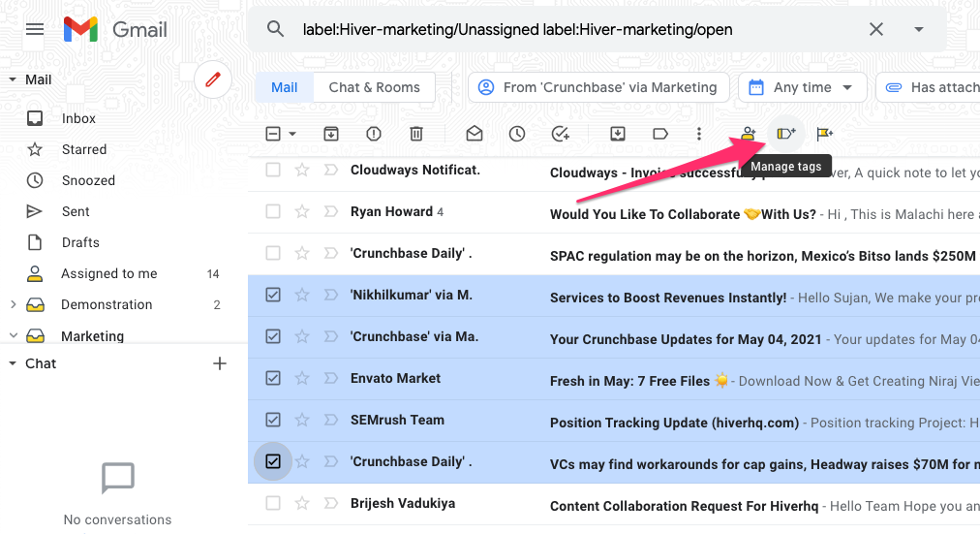The height and width of the screenshot is (534, 980).
Task: Uncheck the SEMrush Team email
Action: [273, 420]
